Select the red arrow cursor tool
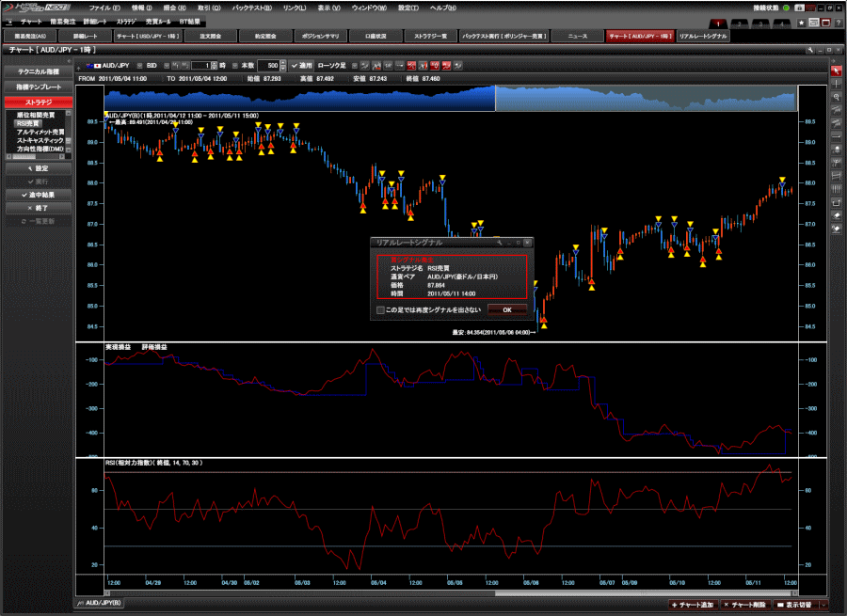The width and height of the screenshot is (847, 616). [837, 71]
